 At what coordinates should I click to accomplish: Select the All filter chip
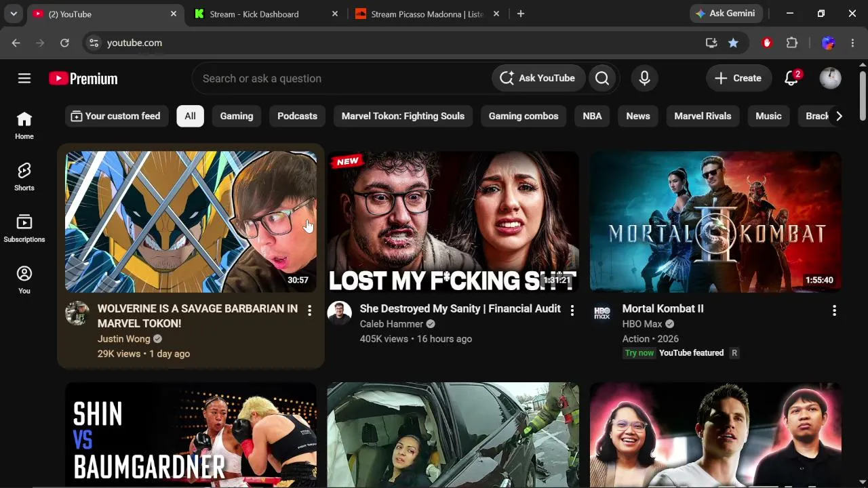[190, 116]
